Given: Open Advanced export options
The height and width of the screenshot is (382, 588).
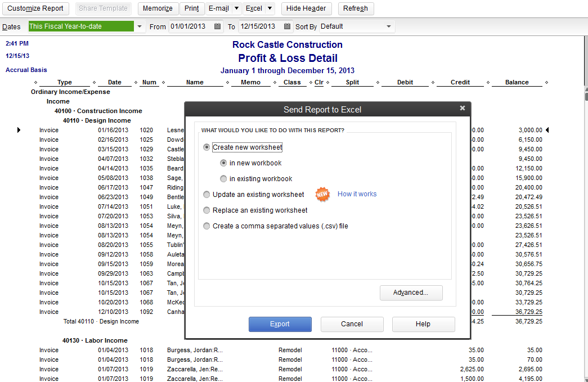Looking at the screenshot, I should (x=411, y=293).
